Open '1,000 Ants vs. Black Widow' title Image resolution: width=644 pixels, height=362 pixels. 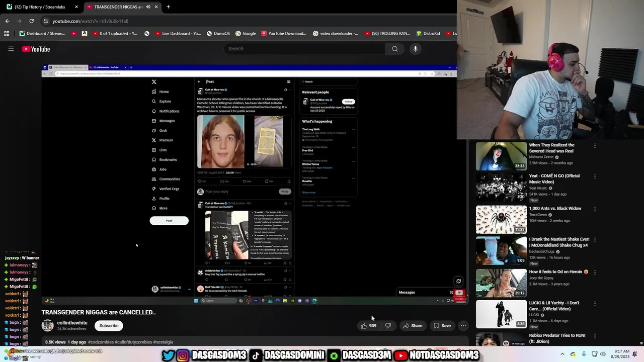coord(555,208)
